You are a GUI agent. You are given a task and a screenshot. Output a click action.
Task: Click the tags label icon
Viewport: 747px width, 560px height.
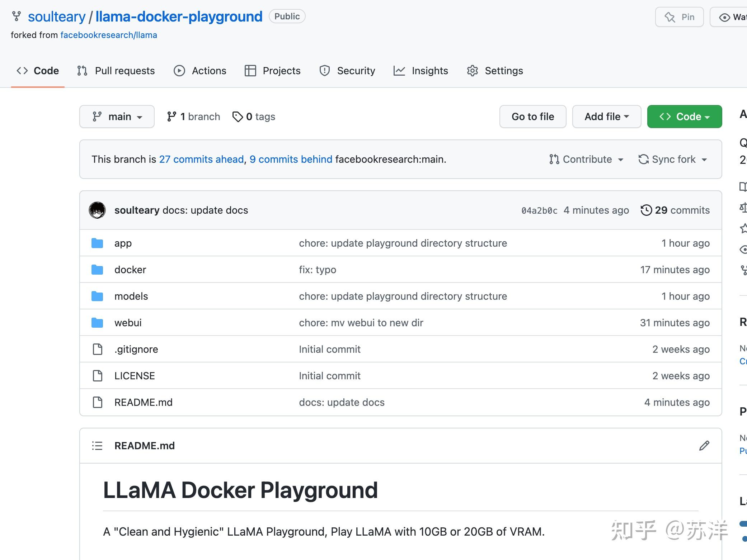click(x=237, y=117)
